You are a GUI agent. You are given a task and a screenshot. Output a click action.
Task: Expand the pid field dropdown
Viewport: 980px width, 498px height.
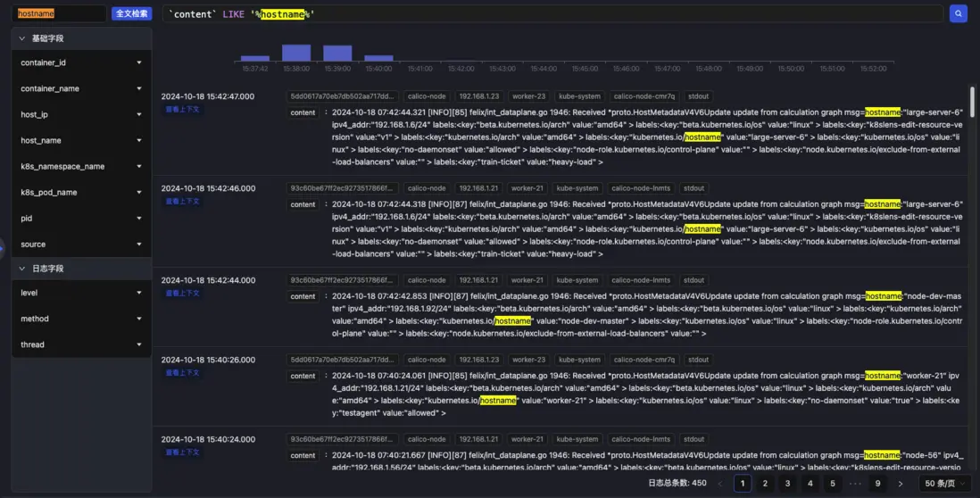pyautogui.click(x=138, y=218)
